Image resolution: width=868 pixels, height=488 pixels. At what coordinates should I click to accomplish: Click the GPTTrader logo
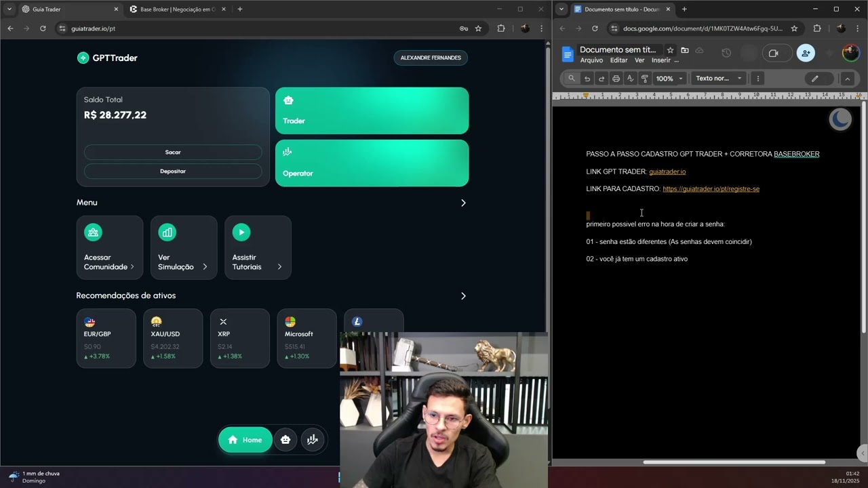tap(107, 58)
